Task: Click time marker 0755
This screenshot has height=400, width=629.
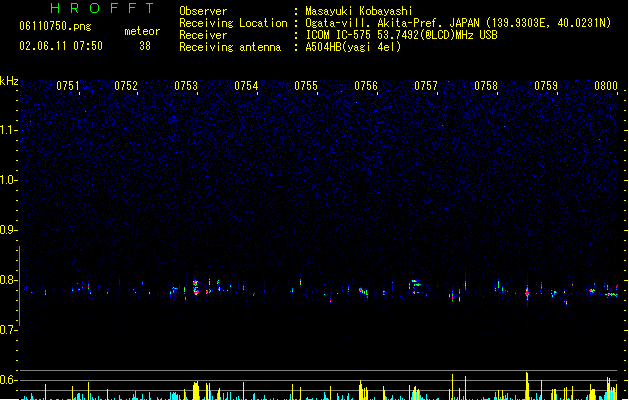Action: point(306,86)
